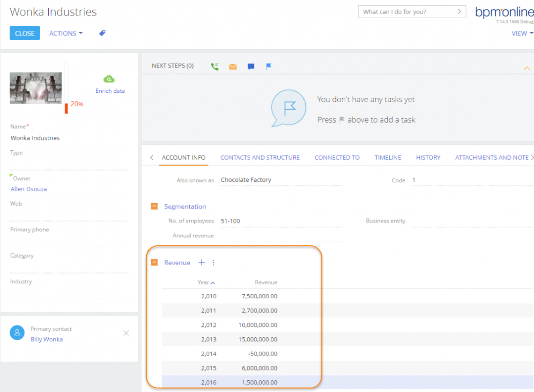This screenshot has width=534, height=392.
Task: Click the Industry field
Action: pos(69,293)
